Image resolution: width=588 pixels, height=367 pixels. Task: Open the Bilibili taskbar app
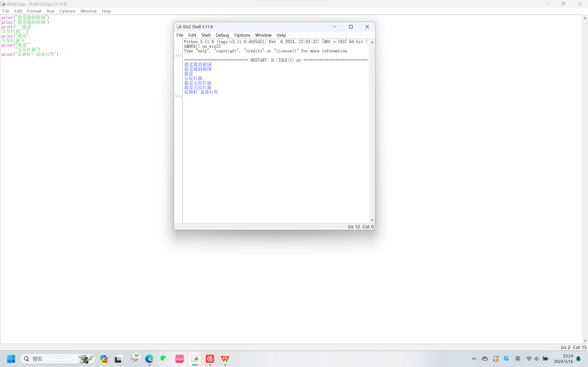coord(180,359)
